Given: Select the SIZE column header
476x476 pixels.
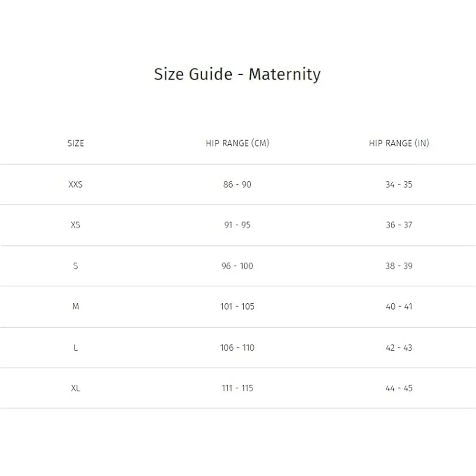Looking at the screenshot, I should (x=76, y=143).
